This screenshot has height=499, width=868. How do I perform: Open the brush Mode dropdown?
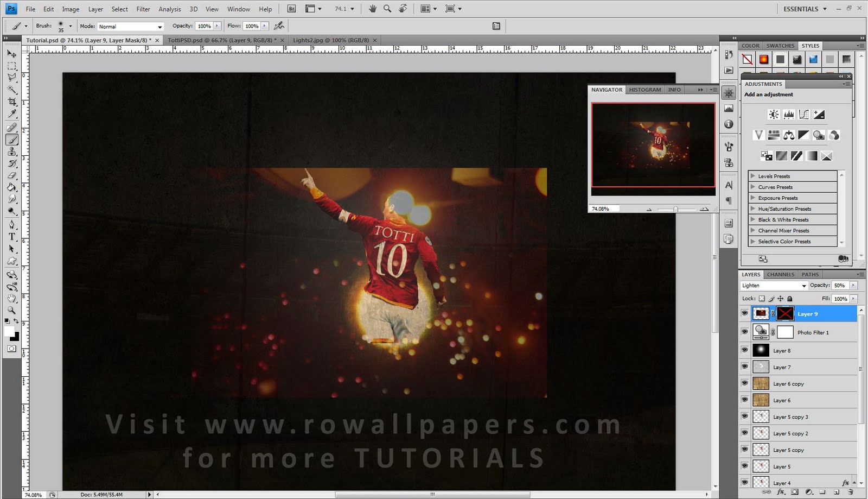coord(130,26)
